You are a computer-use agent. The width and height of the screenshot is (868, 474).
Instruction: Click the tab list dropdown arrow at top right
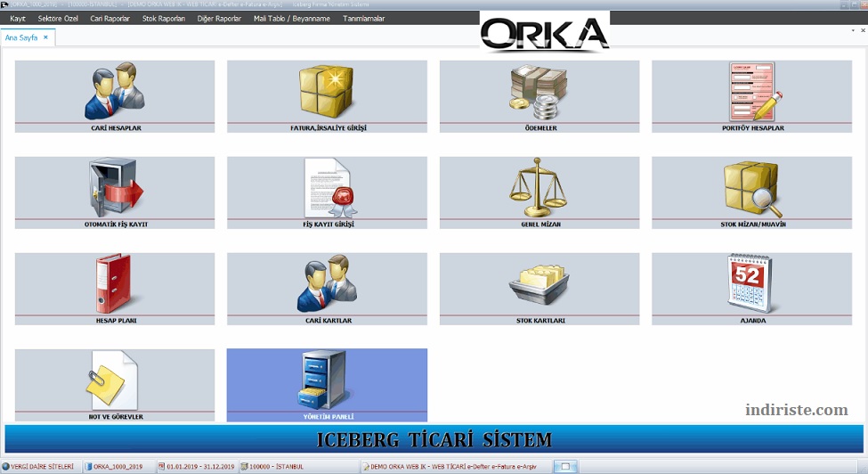pyautogui.click(x=853, y=30)
